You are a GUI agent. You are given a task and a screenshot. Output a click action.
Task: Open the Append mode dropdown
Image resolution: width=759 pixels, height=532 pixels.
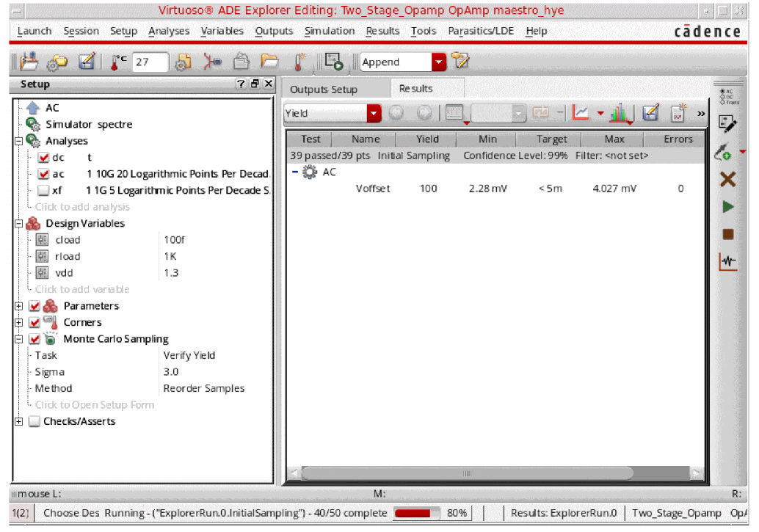point(439,62)
